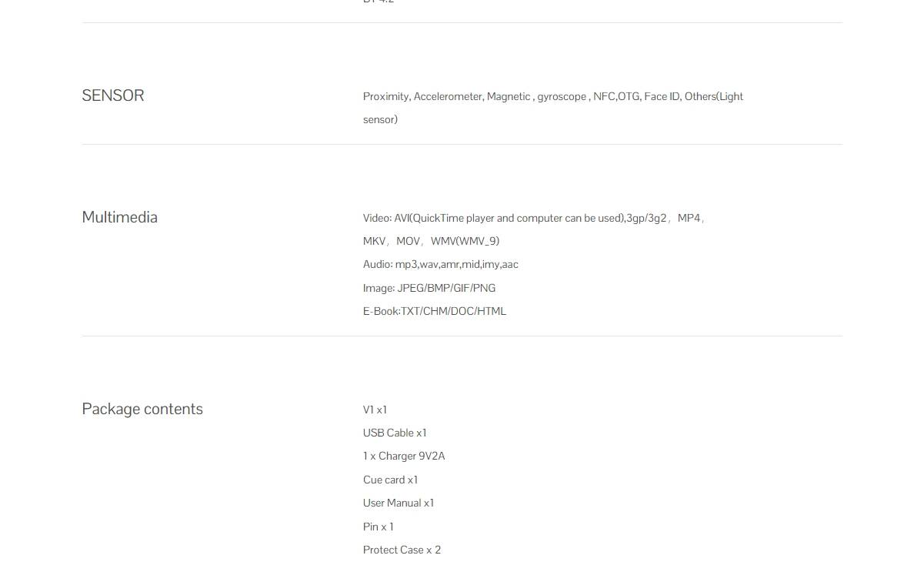Click the Protect Case x 2 item
The height and width of the screenshot is (572, 924).
[x=402, y=550]
